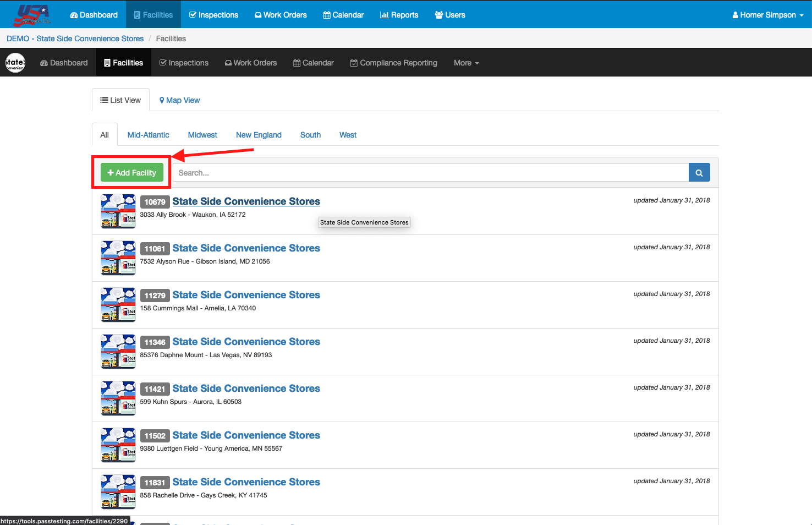Click the Facilities breadcrumb text
The image size is (812, 525).
tap(171, 39)
